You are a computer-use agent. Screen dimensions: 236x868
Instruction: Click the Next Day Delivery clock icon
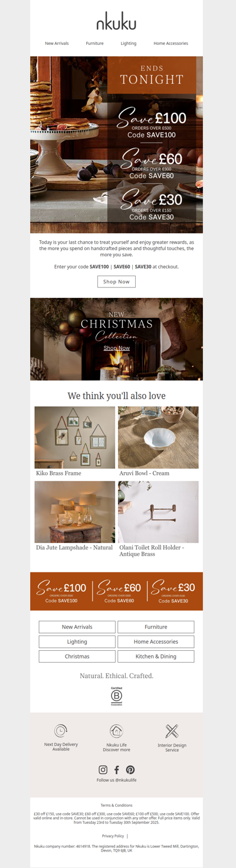coord(61,731)
